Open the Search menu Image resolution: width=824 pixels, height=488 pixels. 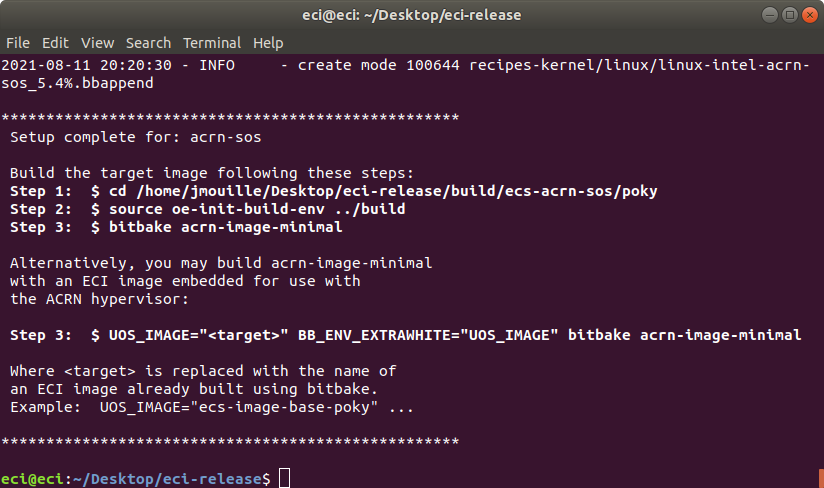click(148, 43)
